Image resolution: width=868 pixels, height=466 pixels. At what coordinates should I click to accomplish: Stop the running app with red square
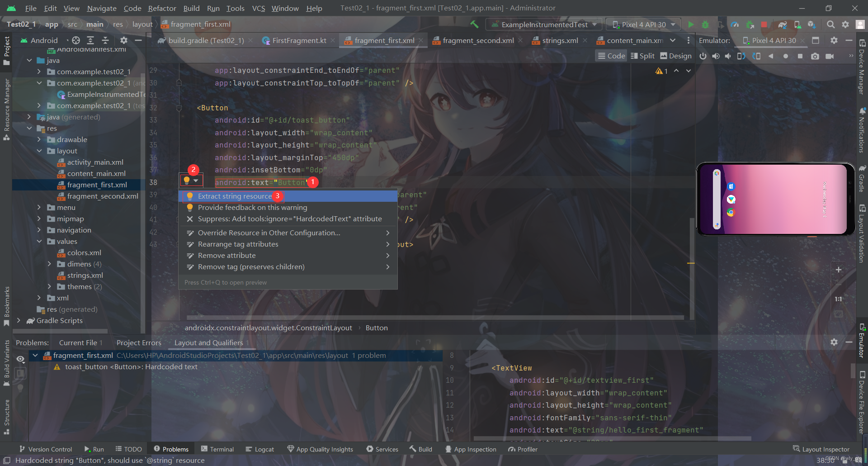pyautogui.click(x=764, y=24)
